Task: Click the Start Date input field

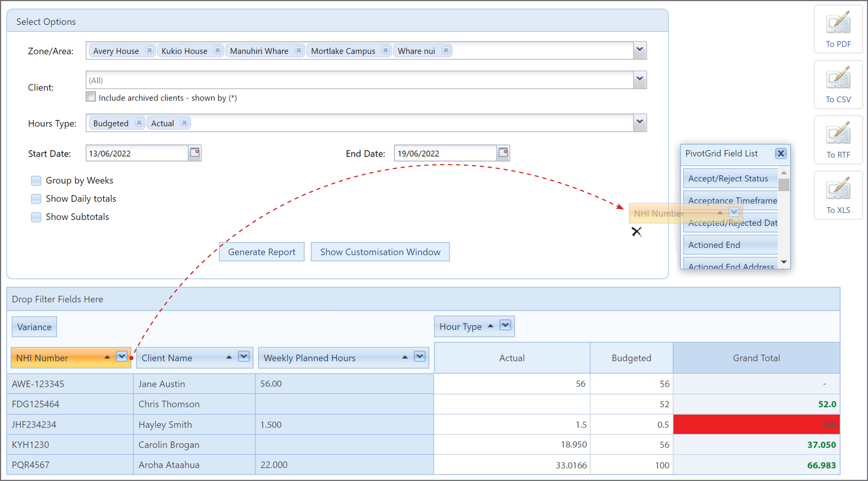Action: pos(137,153)
